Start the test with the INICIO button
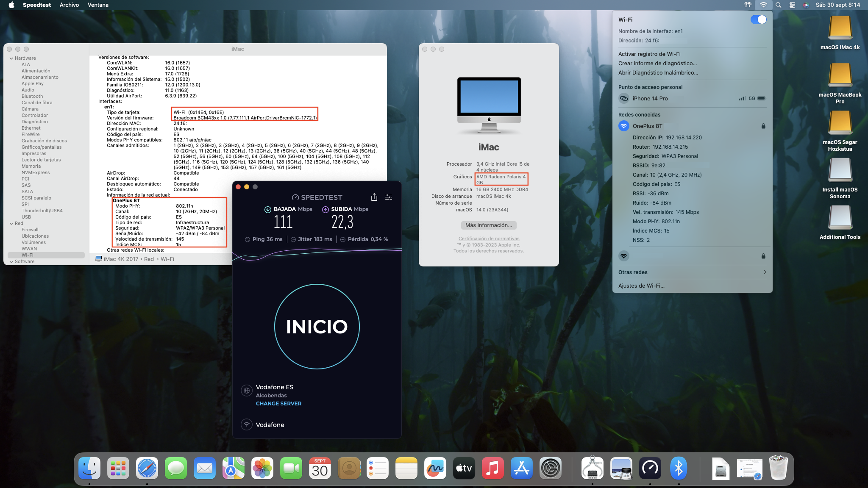This screenshot has width=868, height=488. point(317,327)
